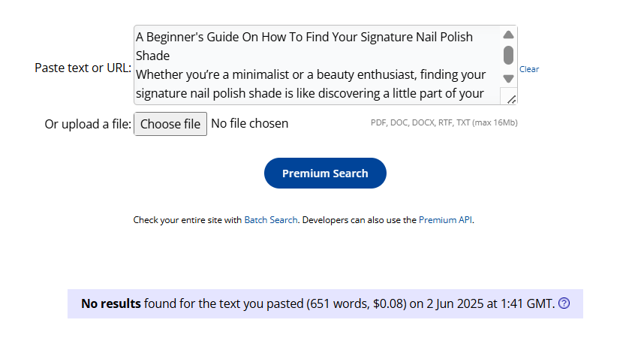Click the 'signature nail polish shade is' line
This screenshot has width=644, height=341.
(310, 93)
